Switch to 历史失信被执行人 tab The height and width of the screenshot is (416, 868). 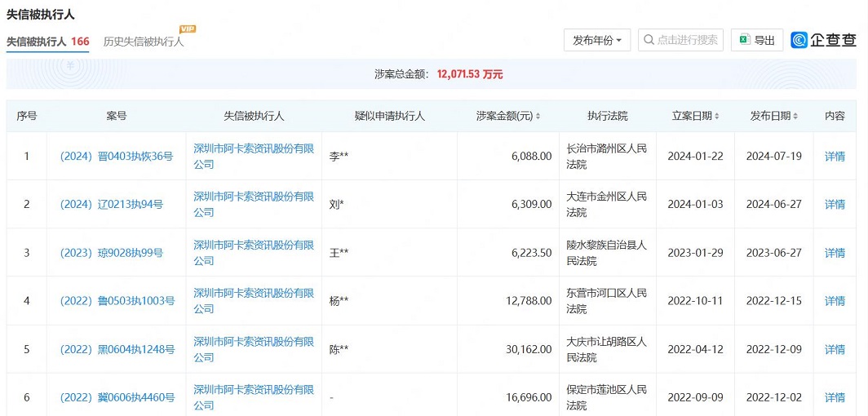(x=144, y=42)
